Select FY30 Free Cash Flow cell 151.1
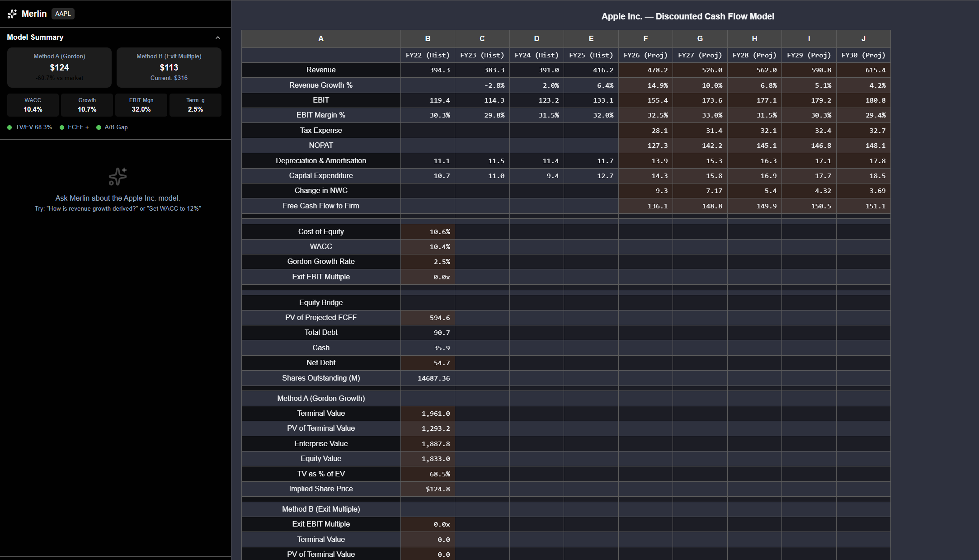This screenshot has height=560, width=979. [x=863, y=206]
